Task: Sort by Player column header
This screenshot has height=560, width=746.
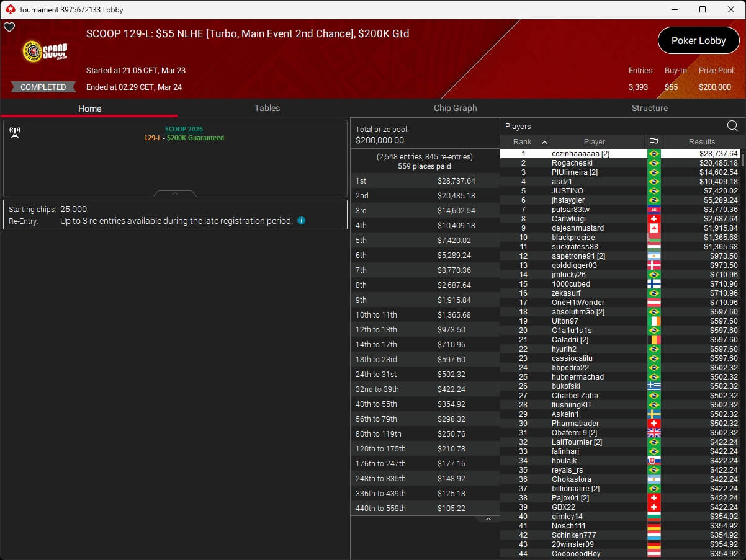Action: (x=594, y=142)
